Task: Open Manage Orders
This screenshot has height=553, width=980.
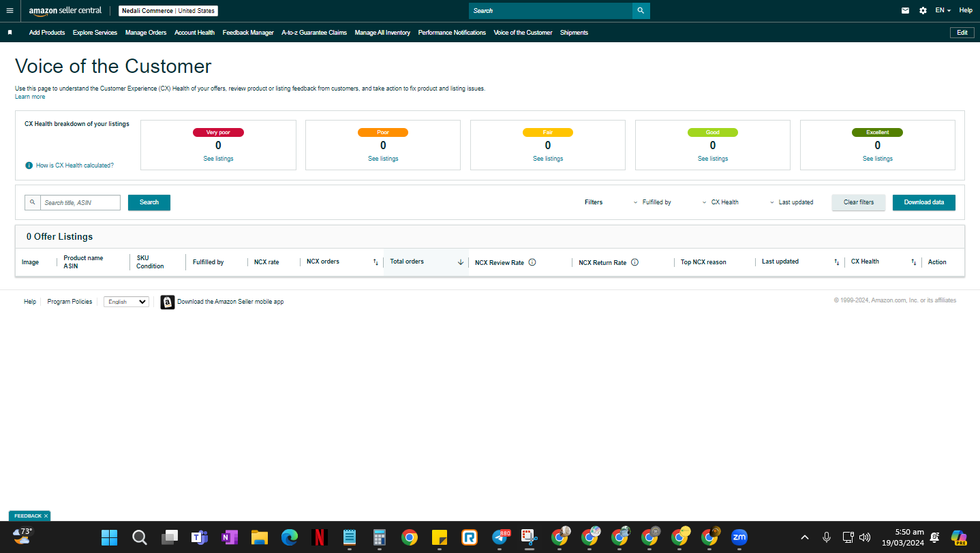Action: pos(146,33)
